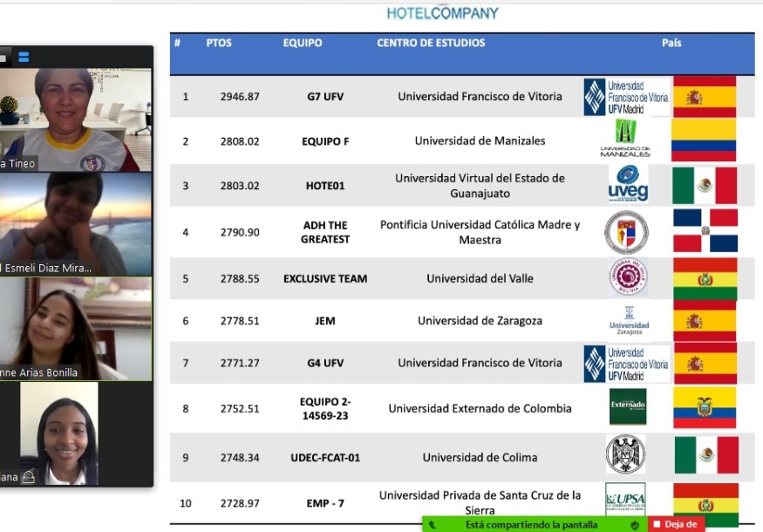Screen dimensions: 763x532
Task: Click team name G4 UFV
Action: (325, 363)
